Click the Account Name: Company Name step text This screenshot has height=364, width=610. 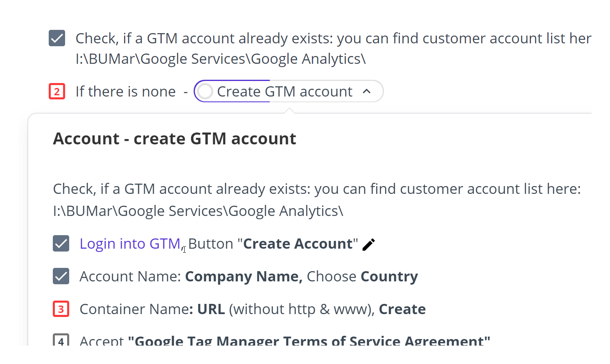pyautogui.click(x=191, y=276)
